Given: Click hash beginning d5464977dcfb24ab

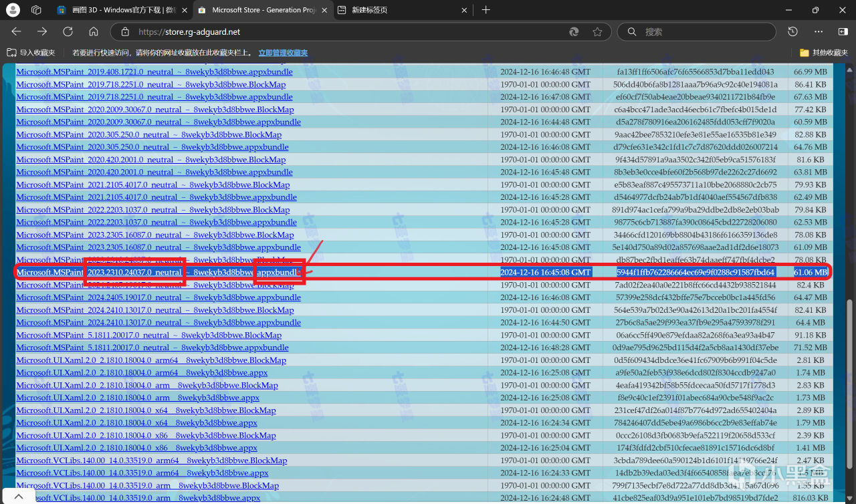Looking at the screenshot, I should tap(695, 197).
